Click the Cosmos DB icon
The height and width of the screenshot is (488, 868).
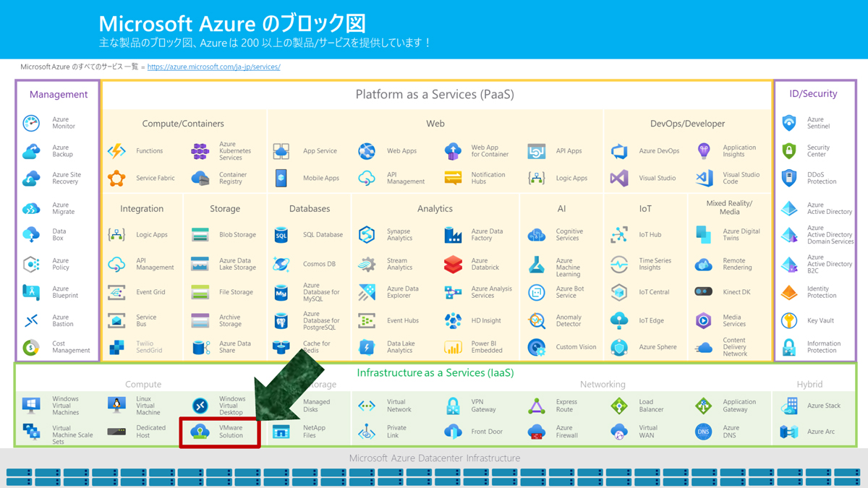(x=281, y=265)
